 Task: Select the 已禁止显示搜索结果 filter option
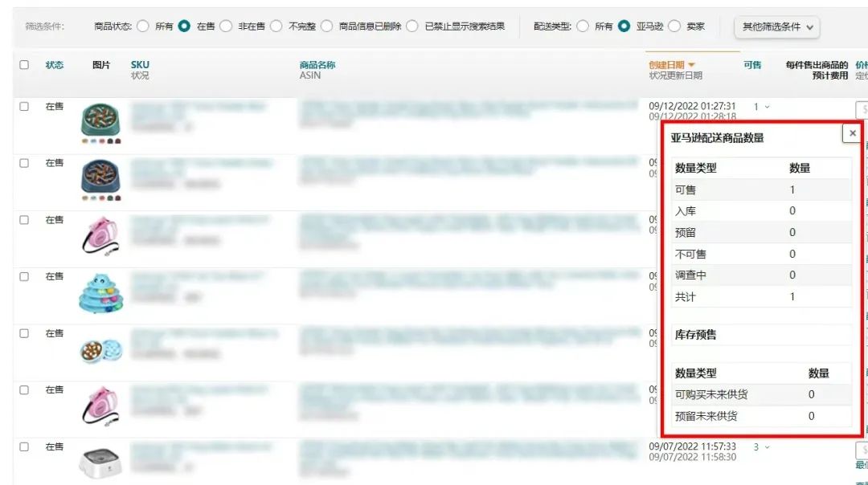tap(412, 26)
